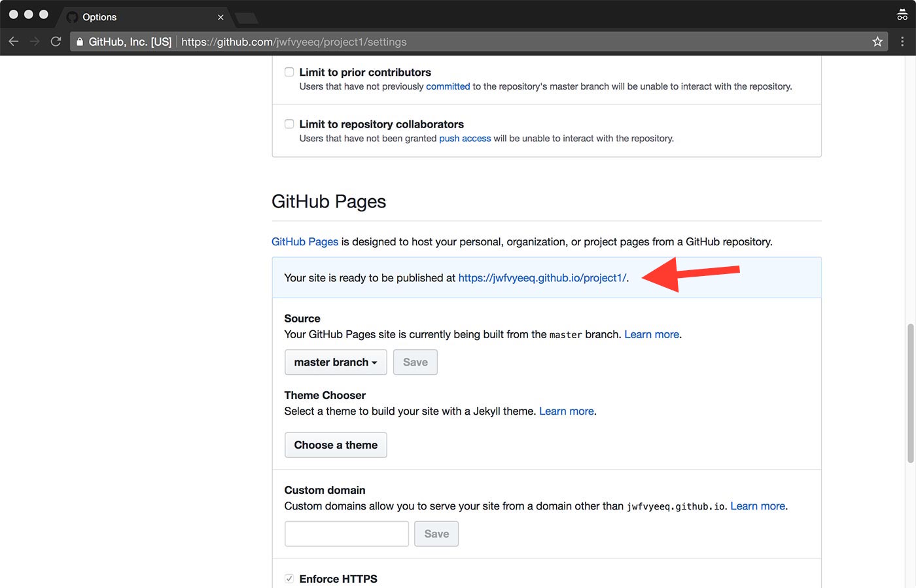Click the GitHub favicon on Options tab
This screenshot has height=588, width=916.
click(72, 17)
